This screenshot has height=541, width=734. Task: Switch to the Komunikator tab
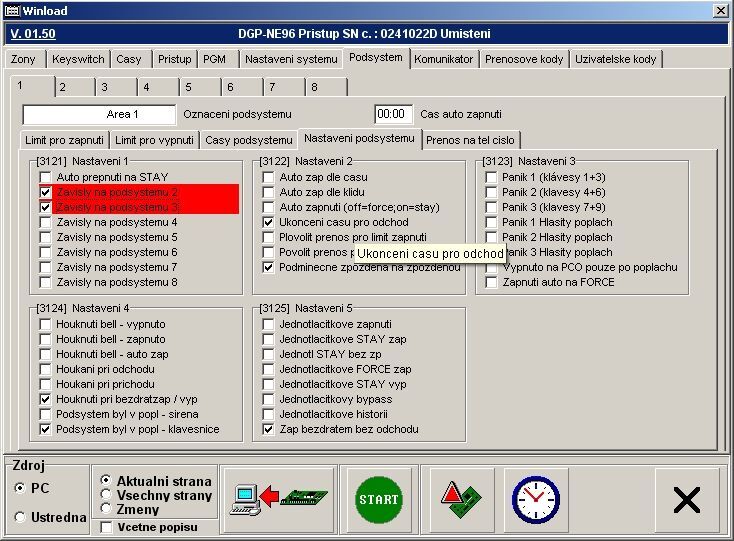(443, 59)
